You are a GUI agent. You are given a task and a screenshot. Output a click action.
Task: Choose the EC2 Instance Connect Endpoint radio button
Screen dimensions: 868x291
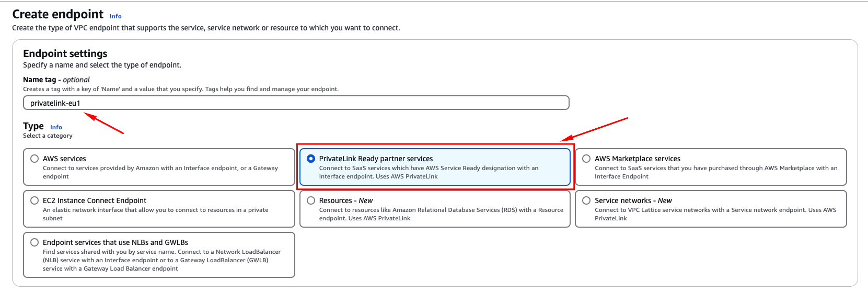(34, 200)
